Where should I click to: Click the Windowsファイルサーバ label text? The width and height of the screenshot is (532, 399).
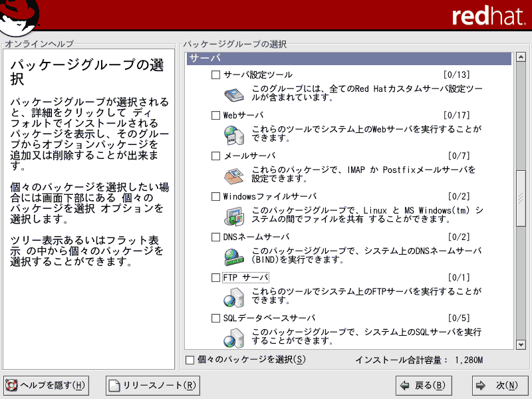click(x=270, y=196)
